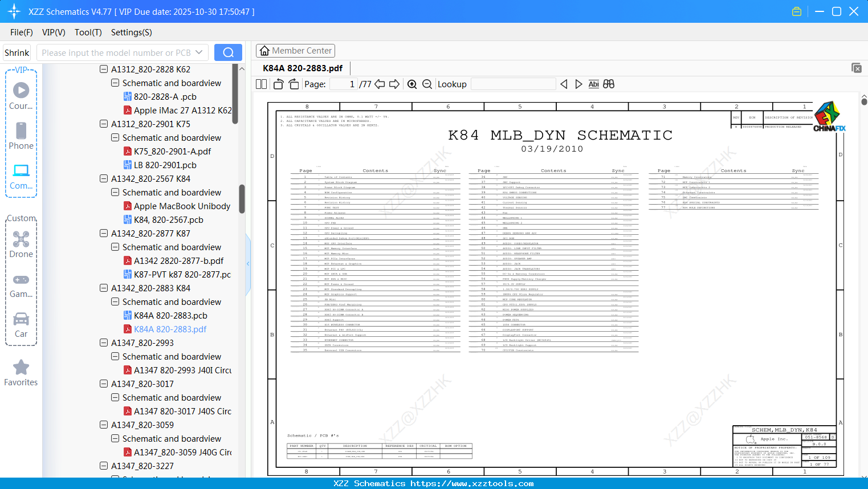Zoom out of the schematic
This screenshot has width=868, height=489.
(x=427, y=84)
